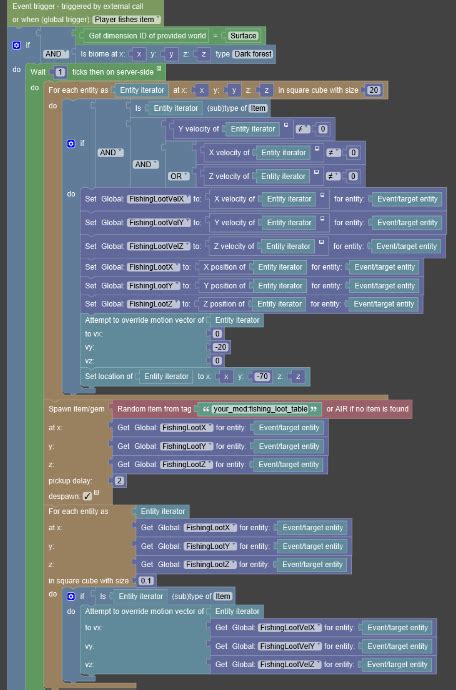
Task: Open FishingLootZ dropdown in Spawn item block
Action: click(186, 465)
